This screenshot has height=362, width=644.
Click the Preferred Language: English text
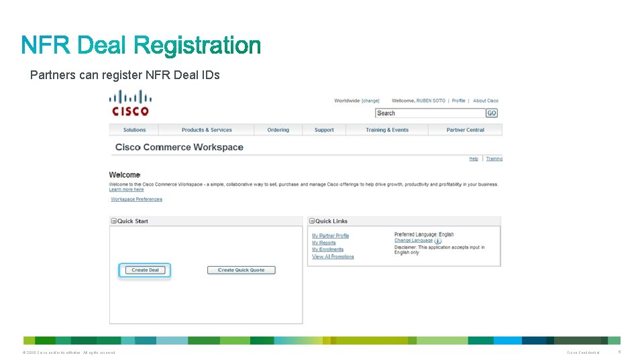tap(424, 235)
